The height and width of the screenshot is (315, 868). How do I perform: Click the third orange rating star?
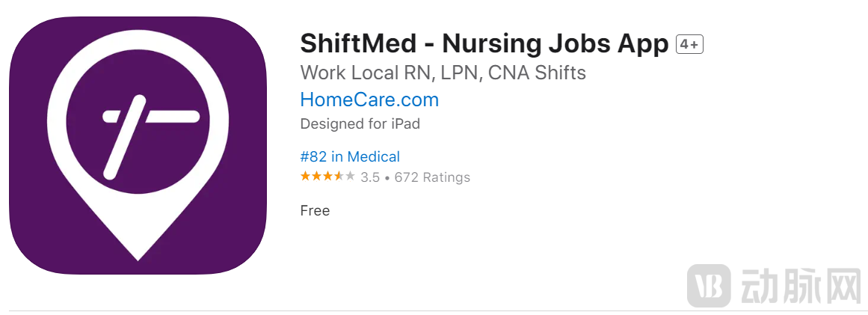(x=327, y=177)
